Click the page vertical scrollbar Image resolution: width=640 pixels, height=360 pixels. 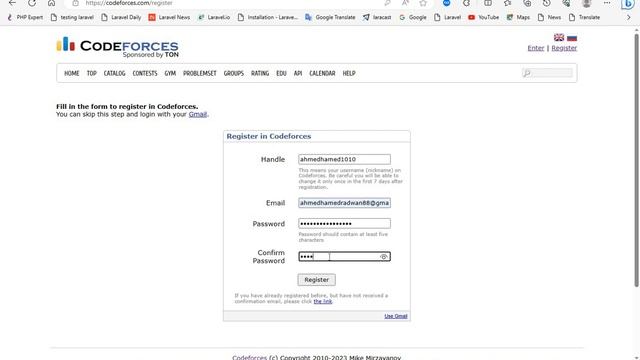(x=636, y=159)
